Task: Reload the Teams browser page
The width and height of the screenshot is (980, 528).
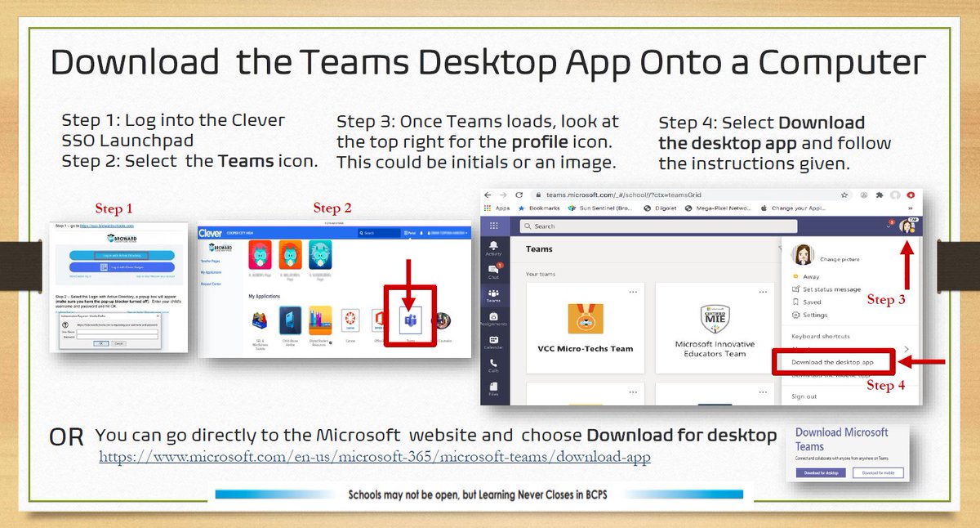Action: pyautogui.click(x=519, y=195)
